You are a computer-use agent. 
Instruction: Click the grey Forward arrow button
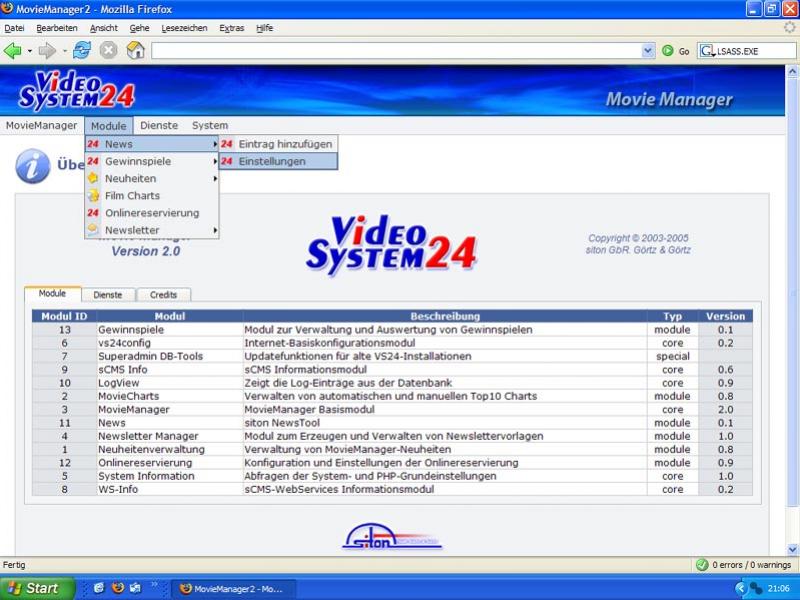(x=47, y=51)
